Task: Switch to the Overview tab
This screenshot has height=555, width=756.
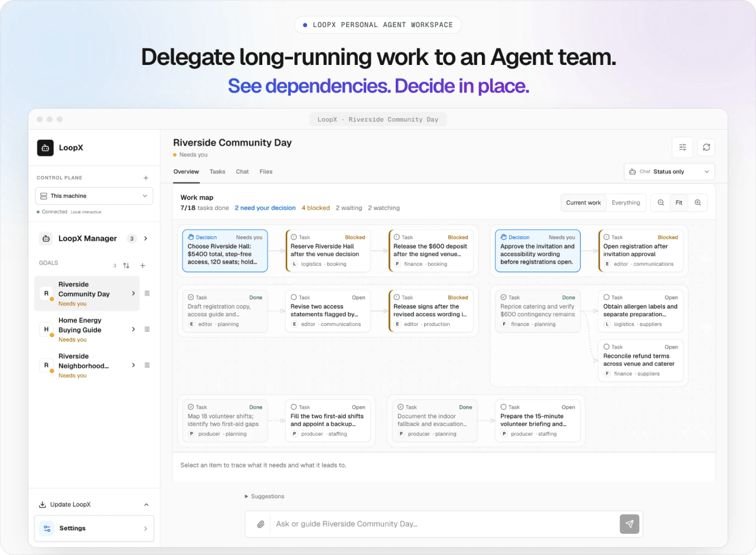Action: [186, 172]
